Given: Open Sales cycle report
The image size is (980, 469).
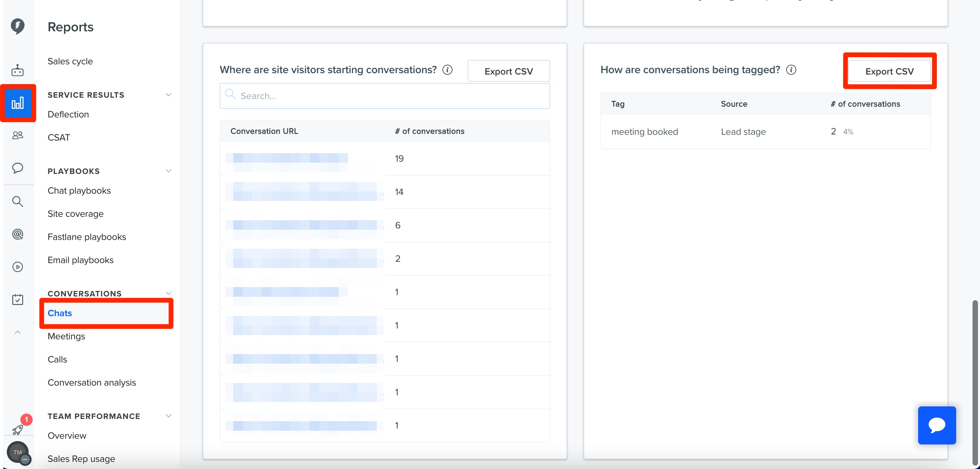Looking at the screenshot, I should (70, 61).
